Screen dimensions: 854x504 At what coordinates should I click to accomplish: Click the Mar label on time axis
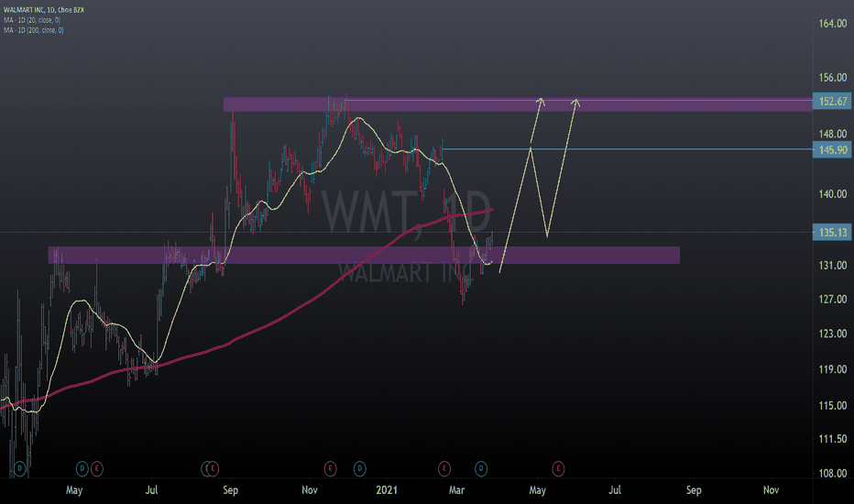pyautogui.click(x=456, y=490)
